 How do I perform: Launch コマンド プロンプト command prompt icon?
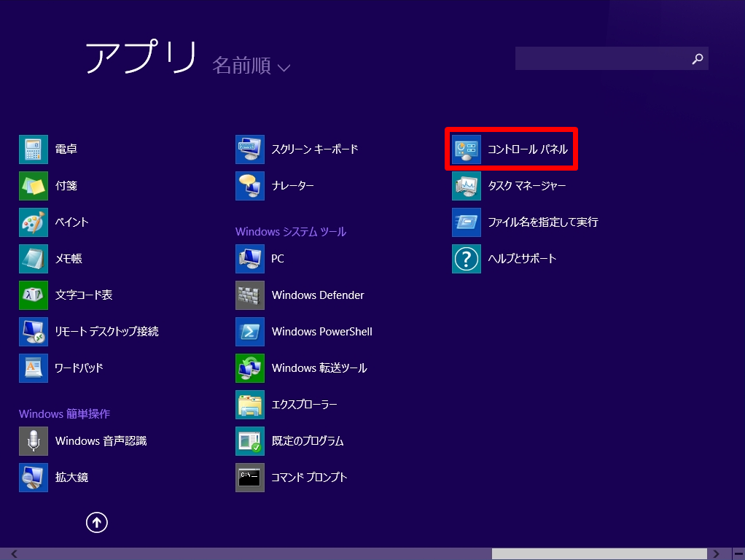pyautogui.click(x=250, y=478)
